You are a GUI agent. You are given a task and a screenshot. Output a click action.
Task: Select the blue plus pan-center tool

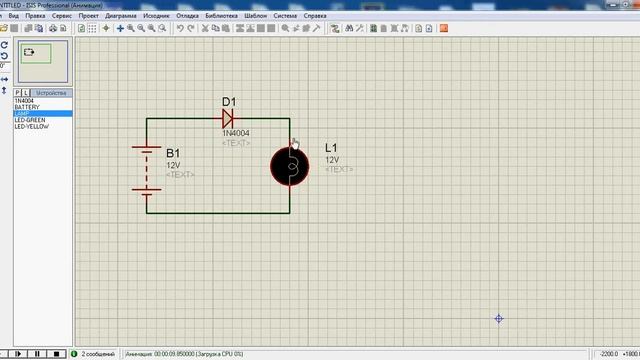point(120,28)
